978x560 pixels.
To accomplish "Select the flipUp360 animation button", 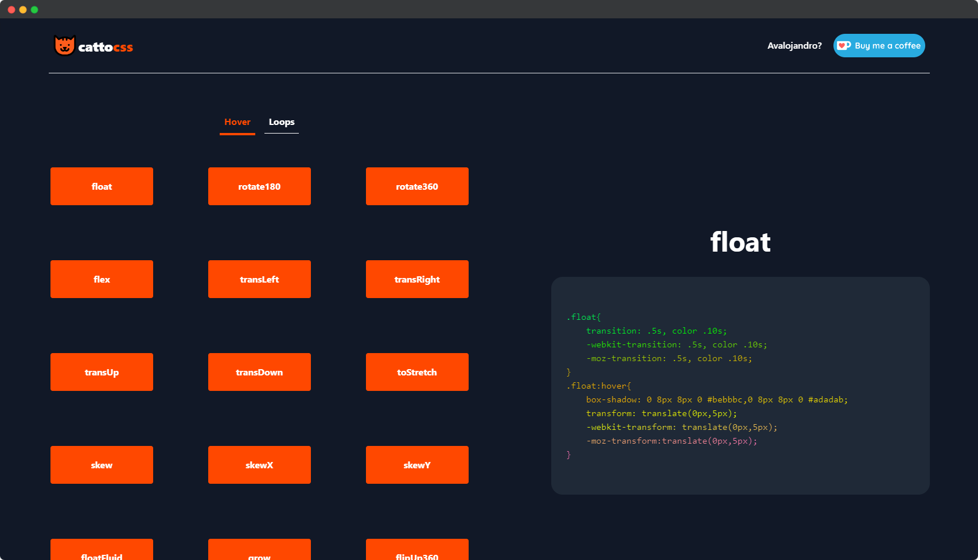I will click(x=417, y=550).
